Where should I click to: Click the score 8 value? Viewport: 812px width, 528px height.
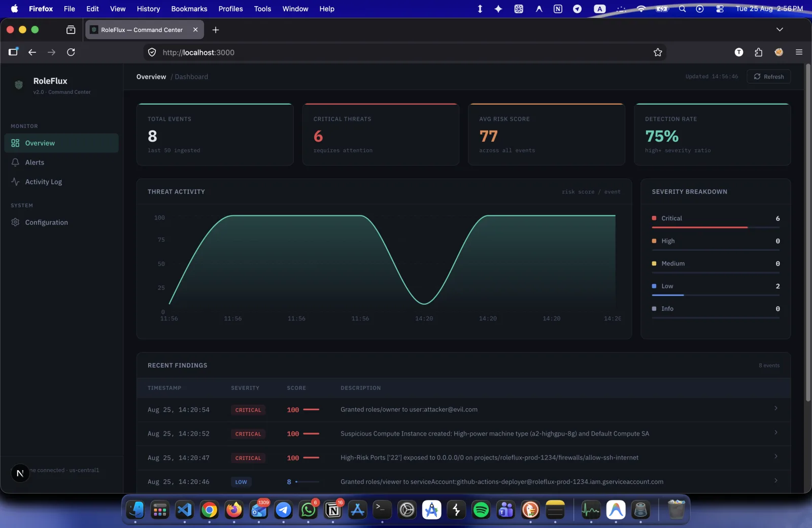(289, 482)
